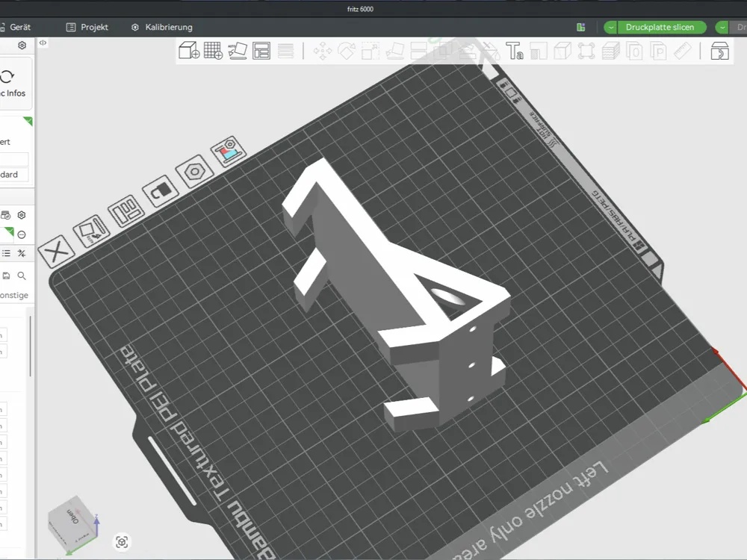Image resolution: width=747 pixels, height=560 pixels.
Task: Click the Arrange all objects toolbar icon
Action: tap(261, 51)
